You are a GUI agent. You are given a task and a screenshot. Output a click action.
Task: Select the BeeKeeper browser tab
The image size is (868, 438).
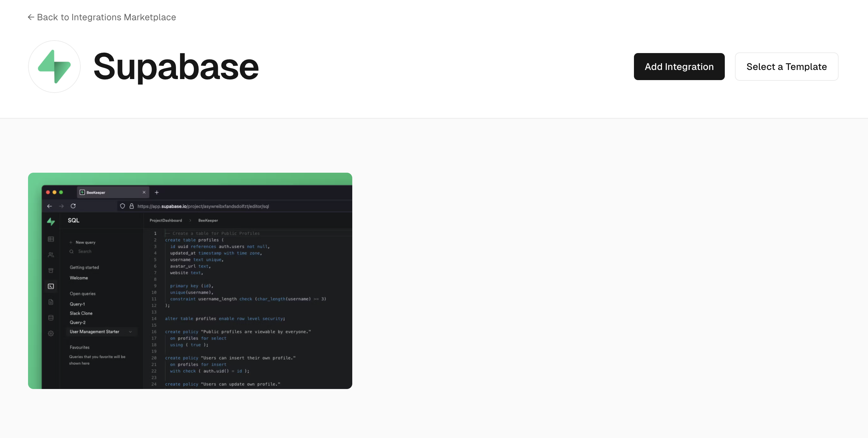tap(111, 192)
